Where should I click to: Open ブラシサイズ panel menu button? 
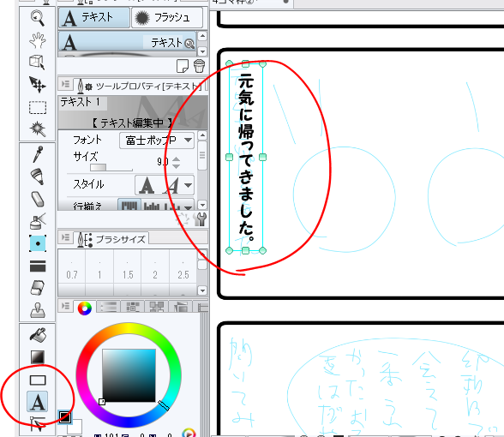coord(65,237)
